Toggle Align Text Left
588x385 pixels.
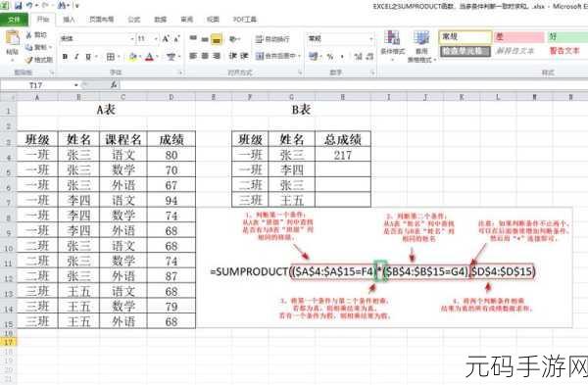(193, 56)
